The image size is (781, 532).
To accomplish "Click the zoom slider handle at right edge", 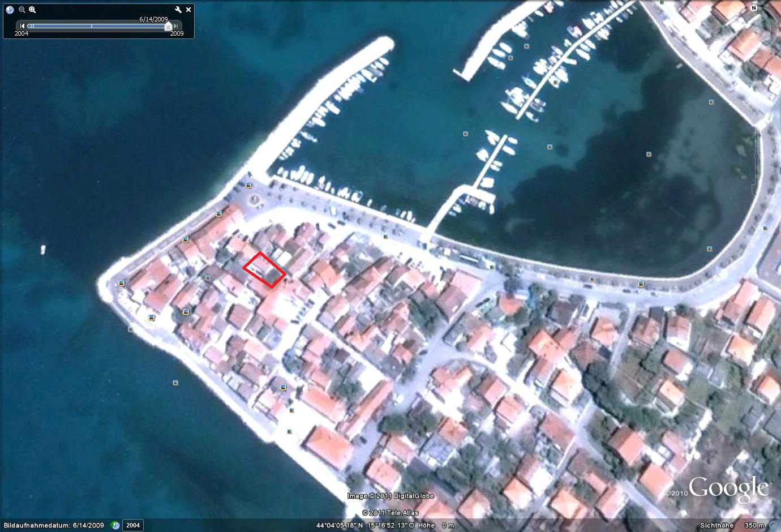I will point(756,155).
